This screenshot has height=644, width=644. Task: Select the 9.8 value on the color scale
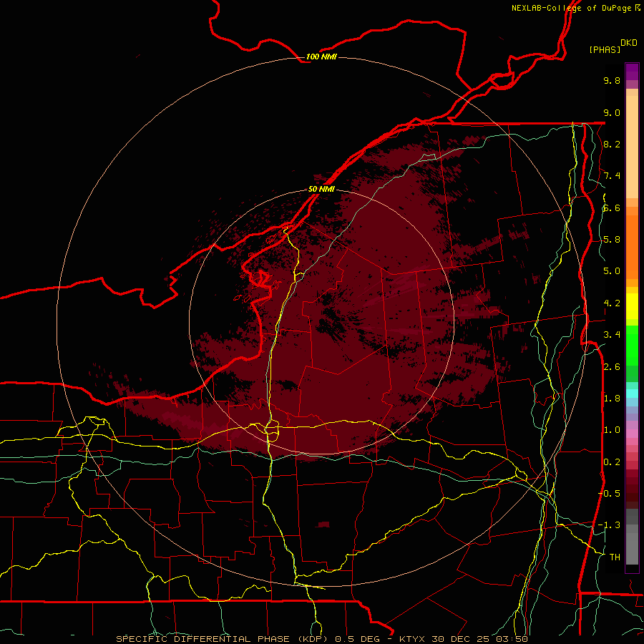(612, 80)
